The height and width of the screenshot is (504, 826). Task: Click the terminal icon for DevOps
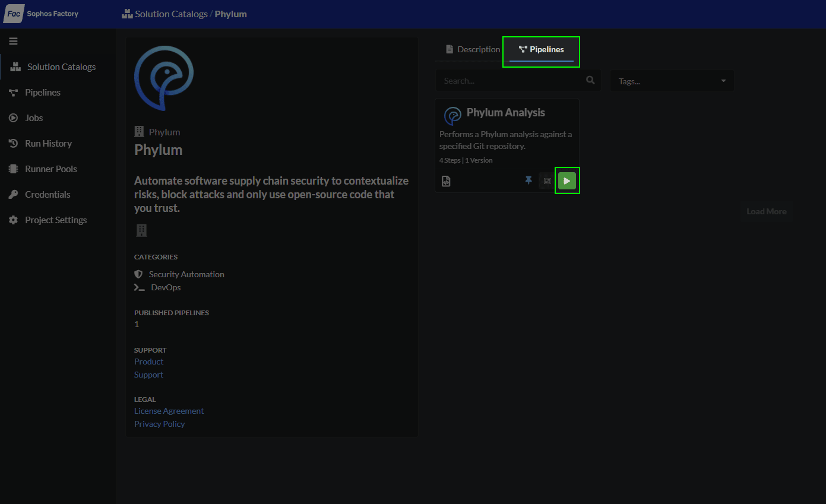point(140,287)
